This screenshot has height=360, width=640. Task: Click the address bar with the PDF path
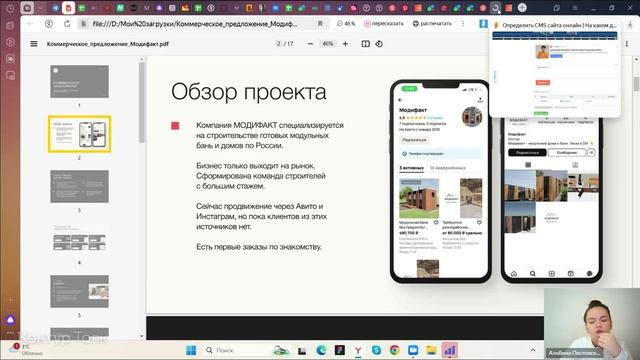pos(195,24)
